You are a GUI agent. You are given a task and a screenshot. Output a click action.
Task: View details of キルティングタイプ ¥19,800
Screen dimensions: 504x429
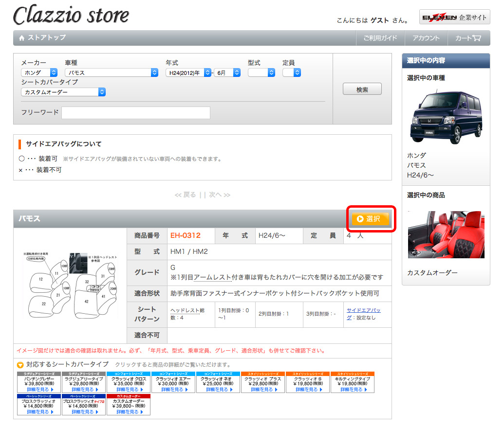[353, 382]
